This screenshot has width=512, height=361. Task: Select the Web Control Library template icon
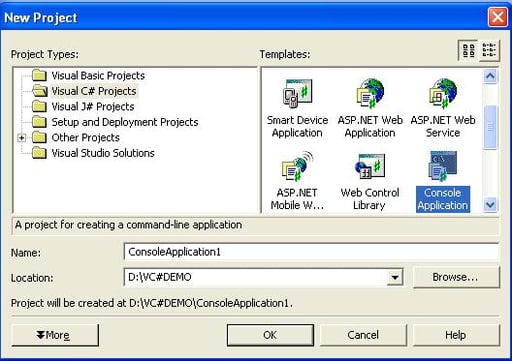point(370,166)
